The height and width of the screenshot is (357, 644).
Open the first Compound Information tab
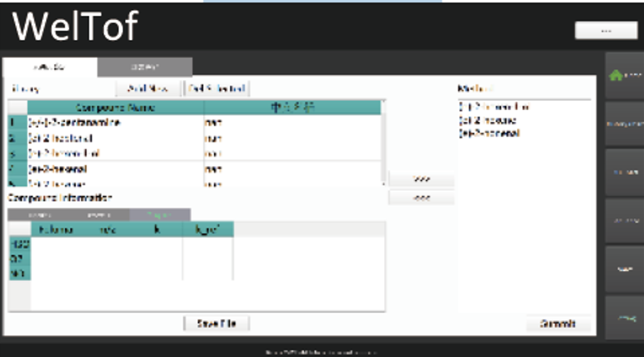(x=38, y=214)
